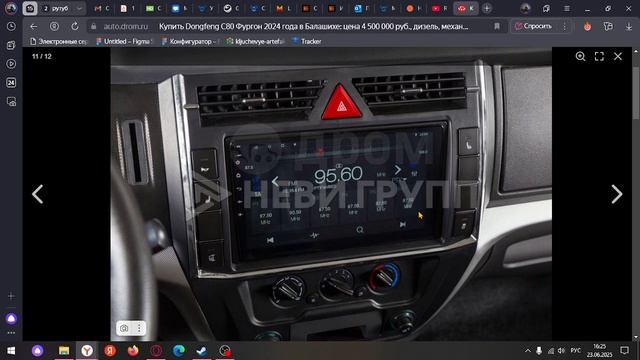Image resolution: width=640 pixels, height=360 pixels.
Task: Open the red power icon extension in the toolbar
Action: (x=587, y=27)
